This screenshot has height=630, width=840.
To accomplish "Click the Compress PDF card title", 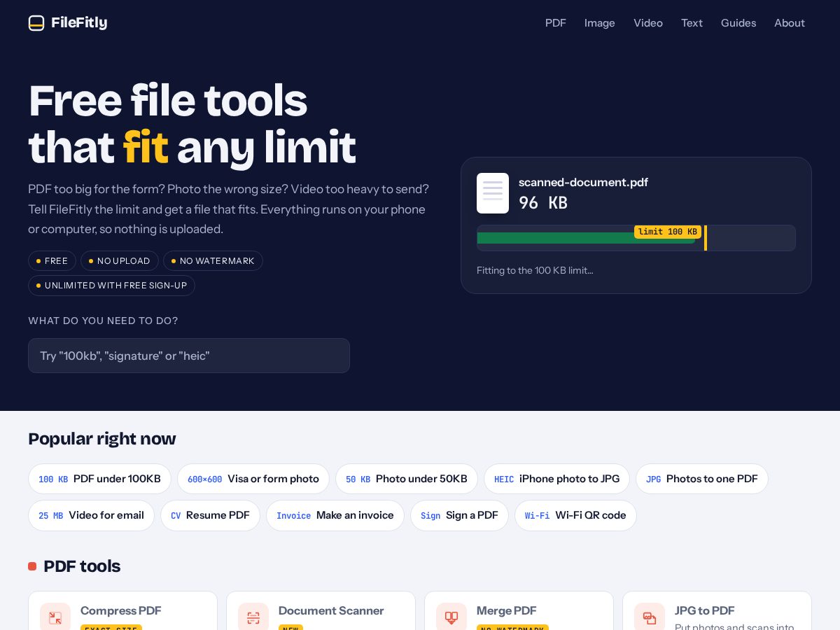I will (121, 610).
